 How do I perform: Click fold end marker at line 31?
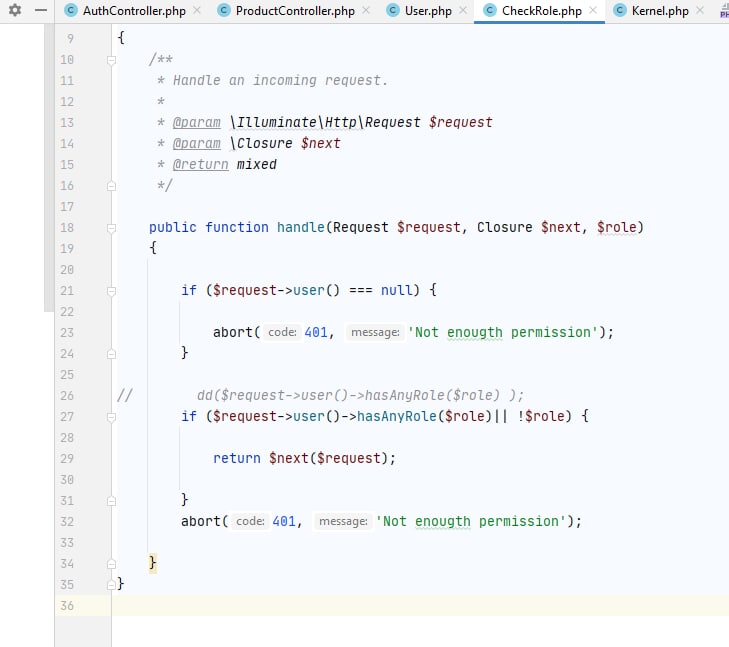(x=111, y=501)
